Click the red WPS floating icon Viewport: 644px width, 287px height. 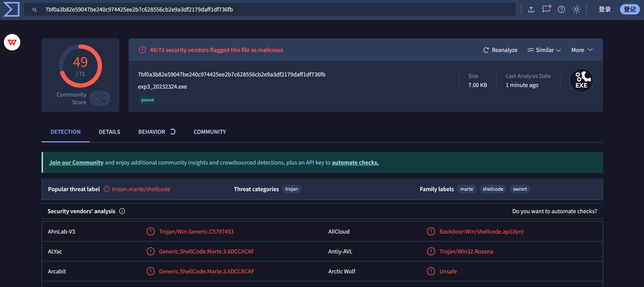(x=12, y=42)
